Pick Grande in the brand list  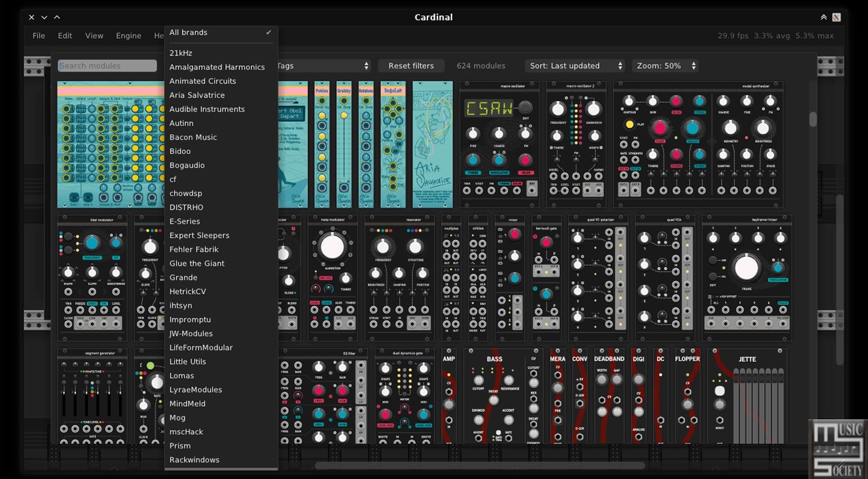(x=221, y=278)
